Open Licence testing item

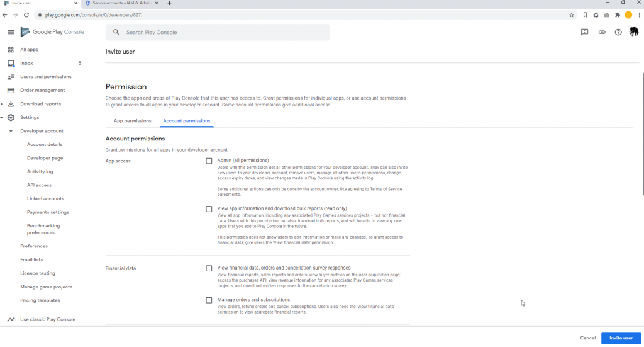pos(37,273)
